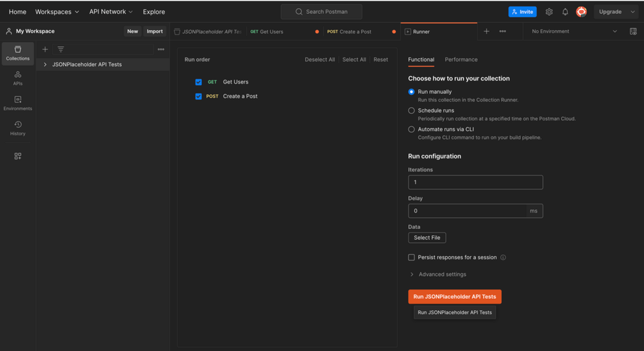Open Environments in the sidebar
Image resolution: width=644 pixels, height=351 pixels.
point(18,103)
